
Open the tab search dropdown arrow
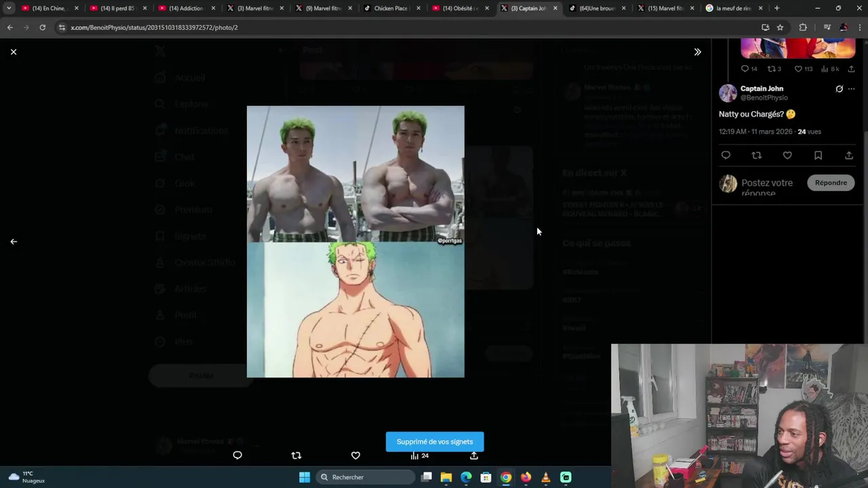pos(9,8)
